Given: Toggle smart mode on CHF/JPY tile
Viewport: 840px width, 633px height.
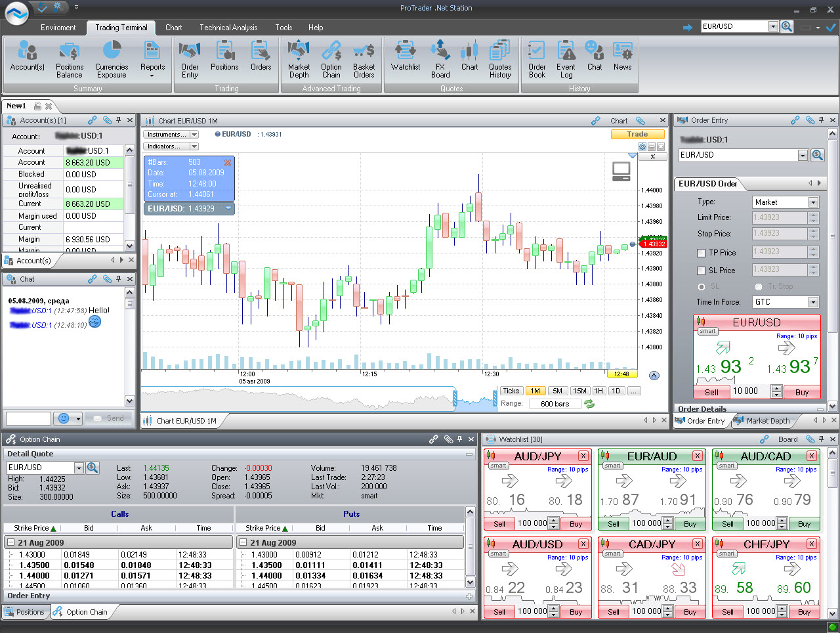Looking at the screenshot, I should [x=726, y=554].
